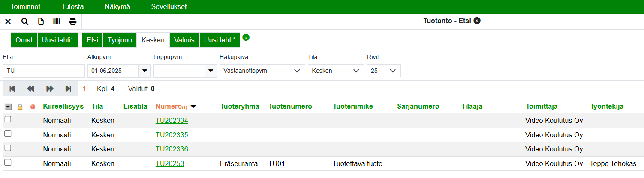Click the barcode icon in toolbar
The image size is (644, 178).
click(57, 21)
